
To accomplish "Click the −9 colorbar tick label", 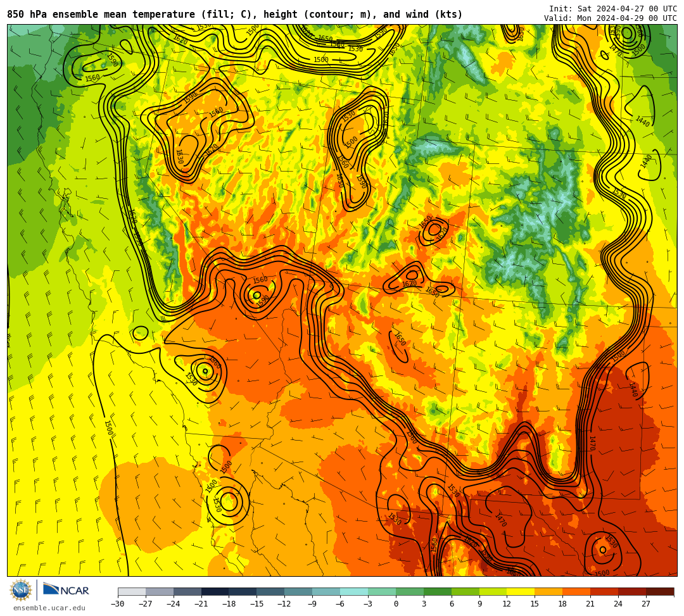I will coord(312,604).
